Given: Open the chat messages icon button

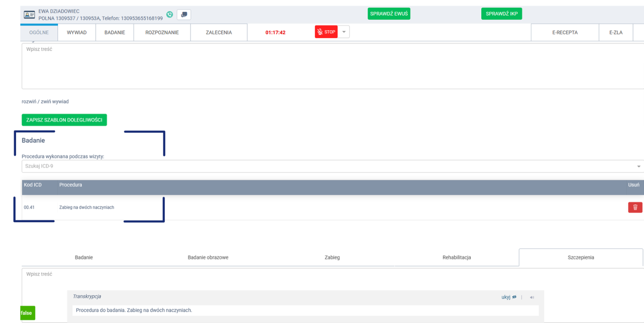Looking at the screenshot, I should pyautogui.click(x=184, y=15).
